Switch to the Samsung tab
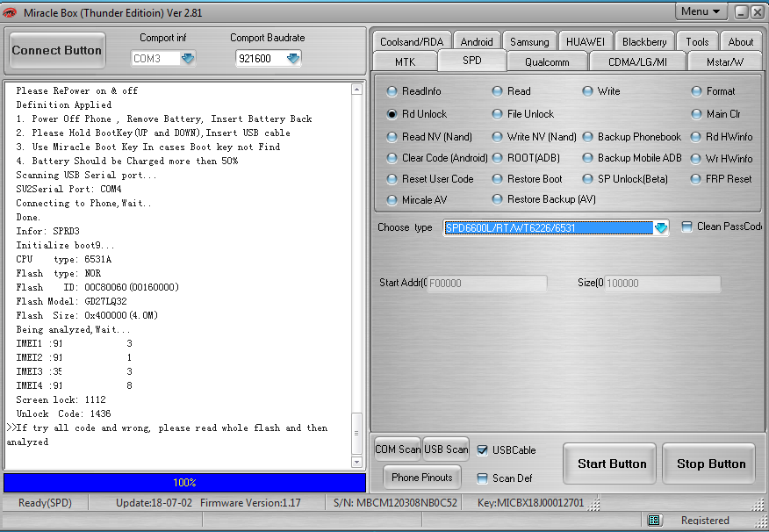Image resolution: width=769 pixels, height=532 pixels. 529,41
